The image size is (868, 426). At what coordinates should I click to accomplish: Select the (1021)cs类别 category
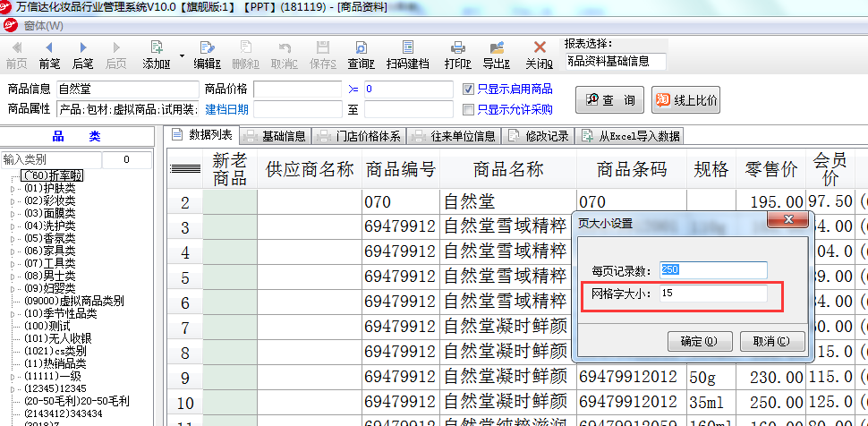pyautogui.click(x=55, y=351)
